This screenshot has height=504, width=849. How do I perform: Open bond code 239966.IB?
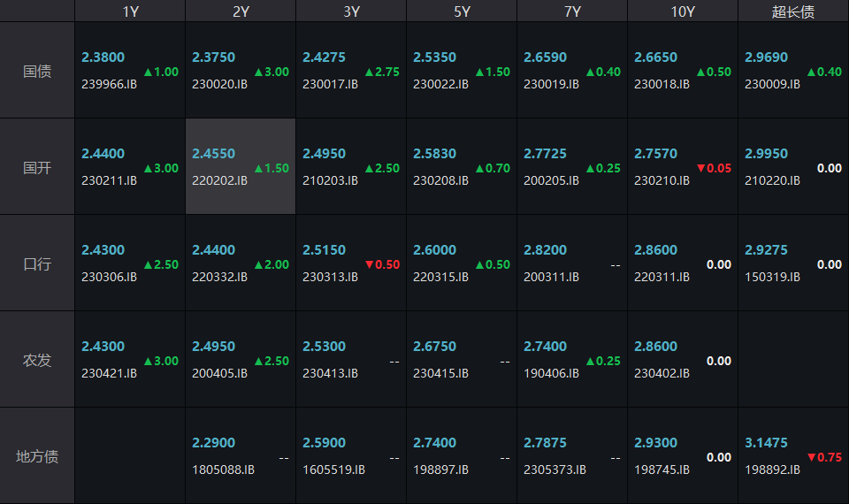tap(109, 84)
